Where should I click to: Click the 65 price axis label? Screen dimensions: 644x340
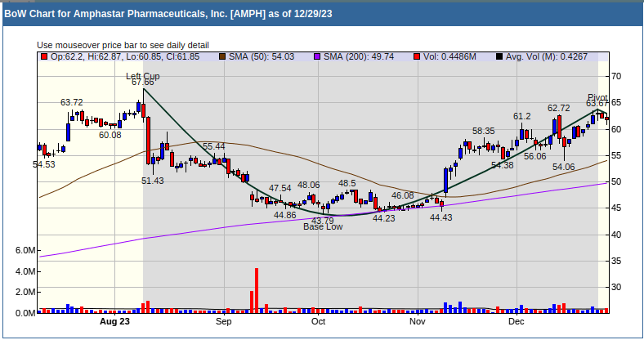[616, 103]
